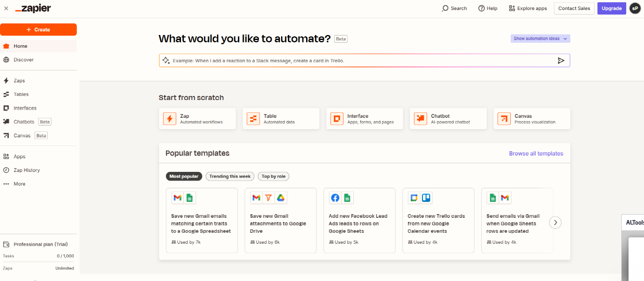Image resolution: width=644 pixels, height=281 pixels.
Task: Open the sP user avatar menu
Action: point(635,8)
